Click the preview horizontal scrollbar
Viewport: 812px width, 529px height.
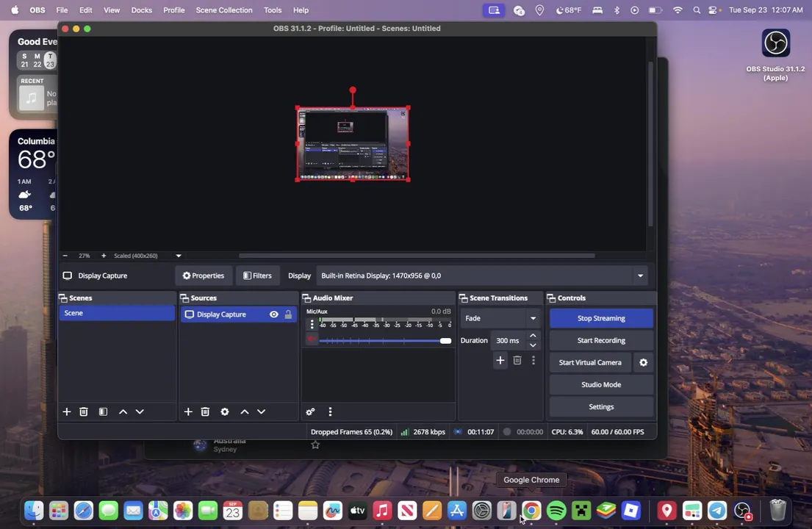click(417, 256)
